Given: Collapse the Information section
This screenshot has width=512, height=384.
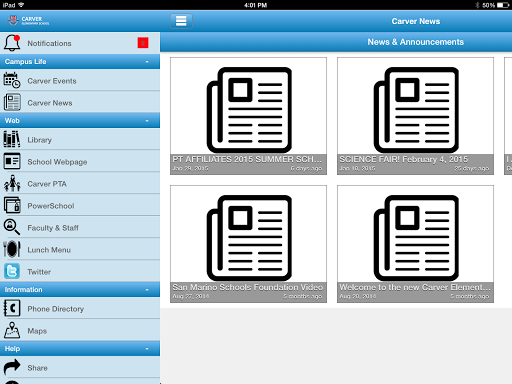Looking at the screenshot, I should (x=80, y=290).
